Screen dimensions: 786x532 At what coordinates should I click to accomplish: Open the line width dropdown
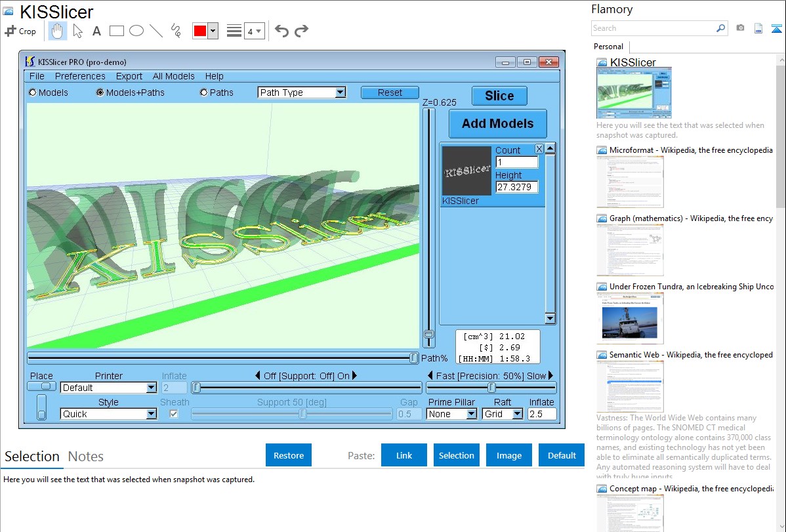[254, 31]
